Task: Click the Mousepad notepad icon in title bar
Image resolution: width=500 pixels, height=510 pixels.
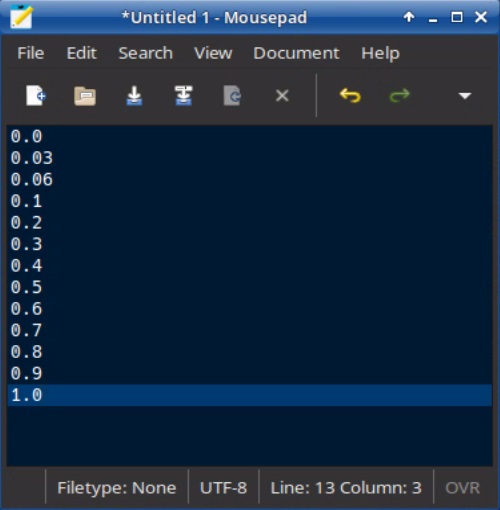Action: pyautogui.click(x=21, y=17)
